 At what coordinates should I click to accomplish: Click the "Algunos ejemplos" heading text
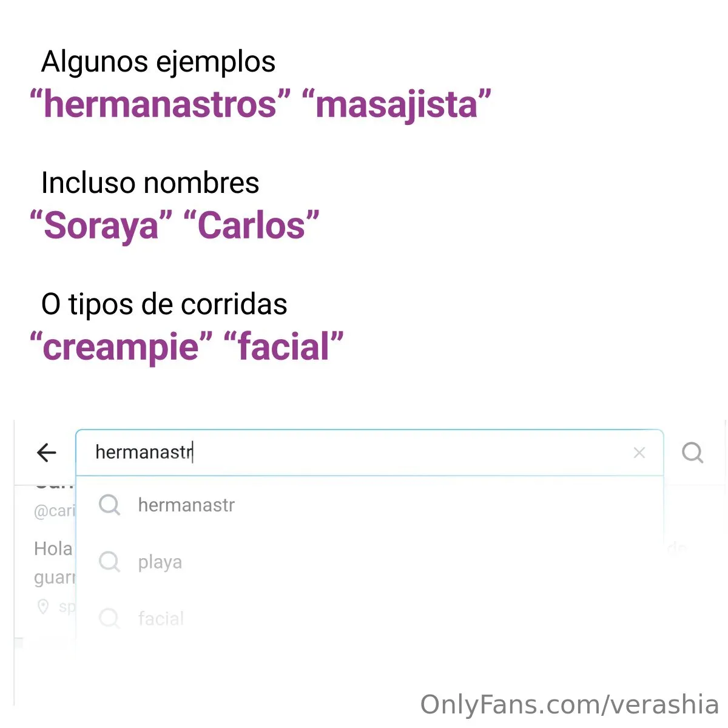(x=158, y=61)
